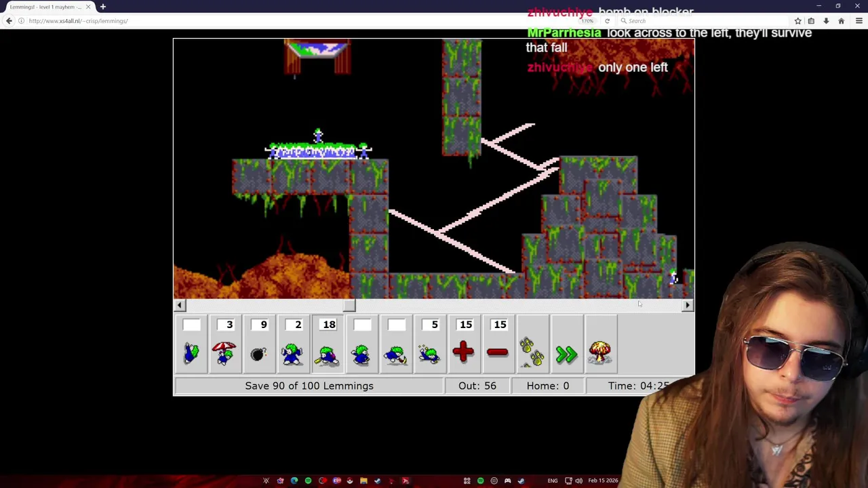Click the Time remaining display
This screenshot has width=868, height=488.
click(639, 386)
